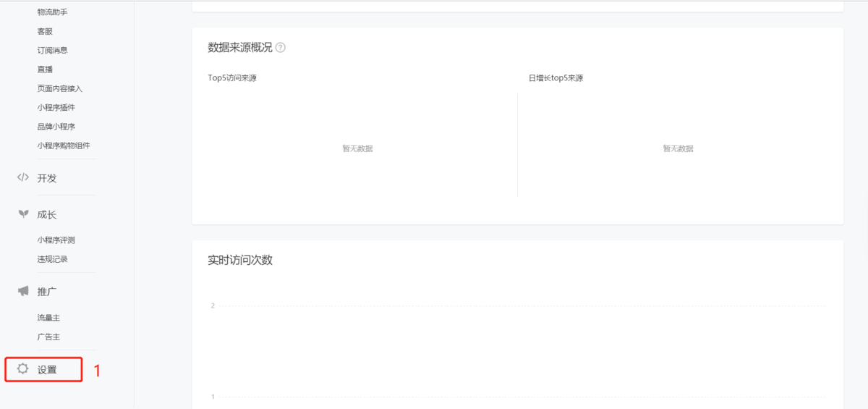The image size is (868, 409).
Task: Open 品牌小程序 in the sidebar
Action: click(56, 126)
